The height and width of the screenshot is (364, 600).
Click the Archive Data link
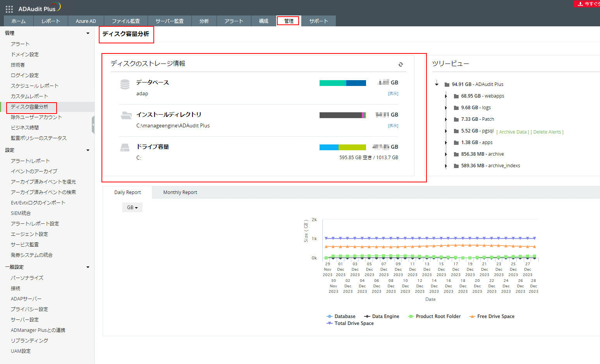click(512, 132)
